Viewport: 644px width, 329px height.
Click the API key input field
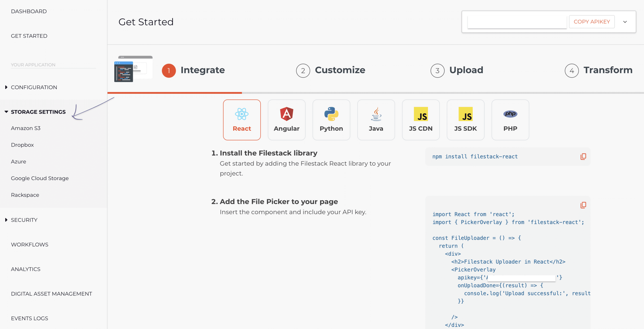click(x=517, y=22)
